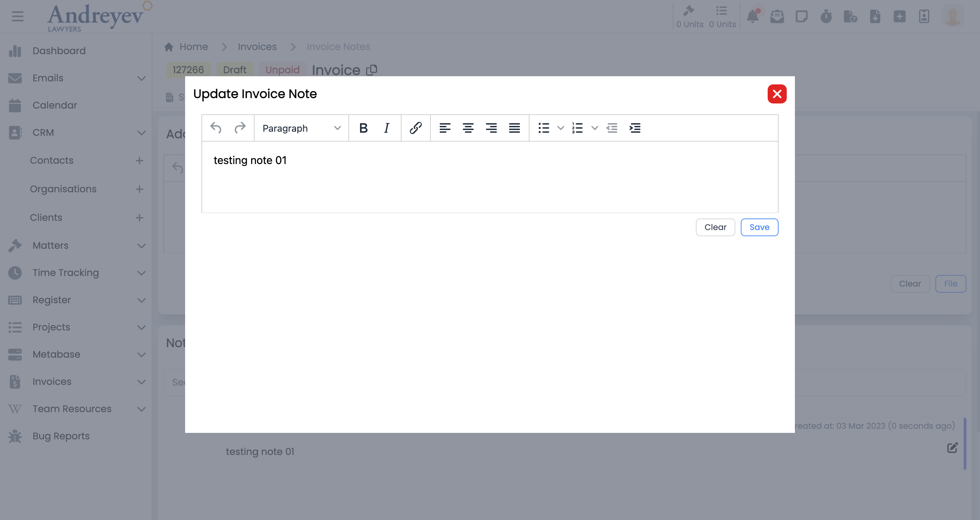Open the Dashboard sidebar item
980x520 pixels.
click(x=59, y=51)
